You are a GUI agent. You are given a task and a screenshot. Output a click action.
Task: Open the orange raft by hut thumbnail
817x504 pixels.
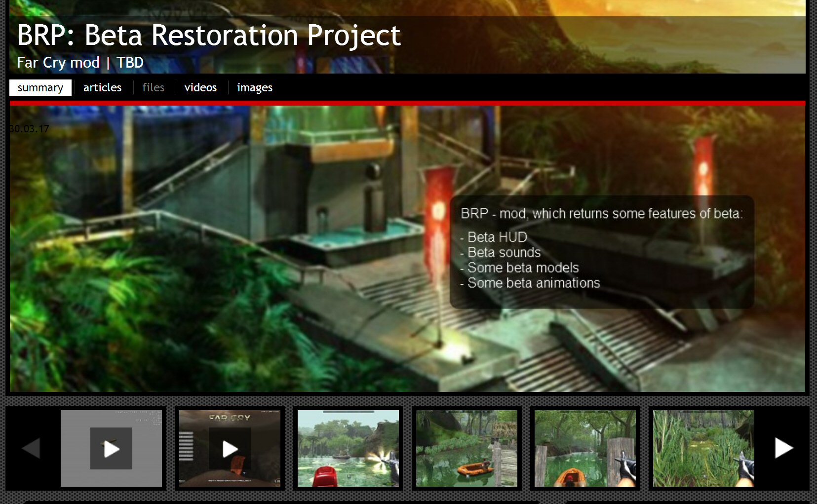coord(467,448)
